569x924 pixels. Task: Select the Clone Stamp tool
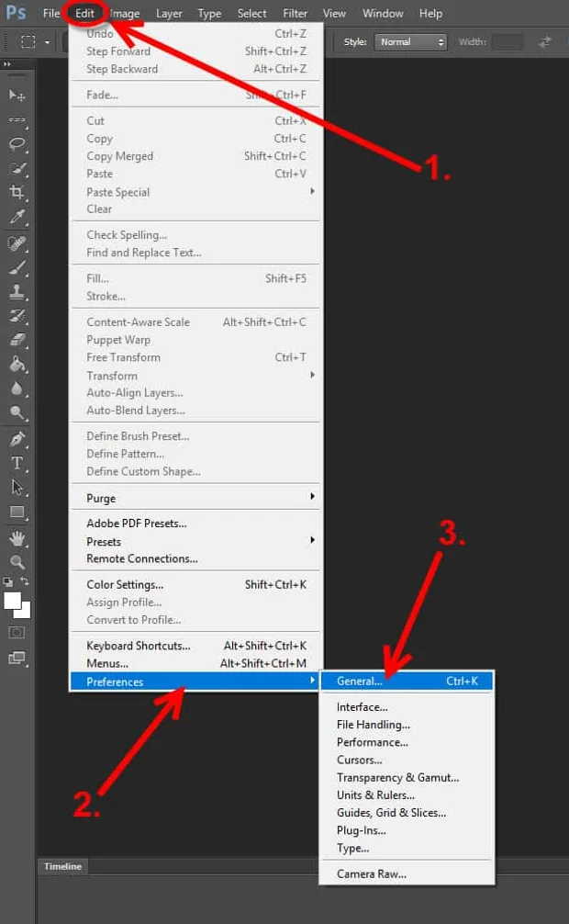point(17,291)
